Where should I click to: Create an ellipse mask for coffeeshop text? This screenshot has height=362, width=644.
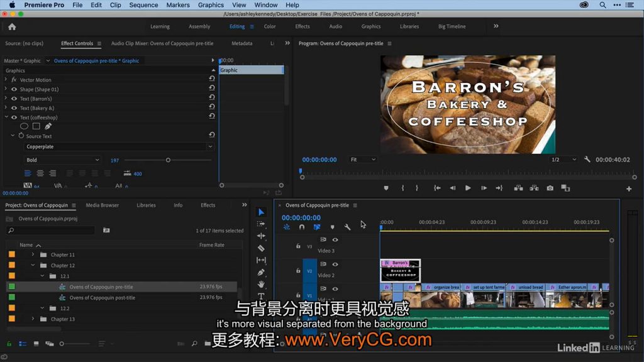click(x=25, y=126)
